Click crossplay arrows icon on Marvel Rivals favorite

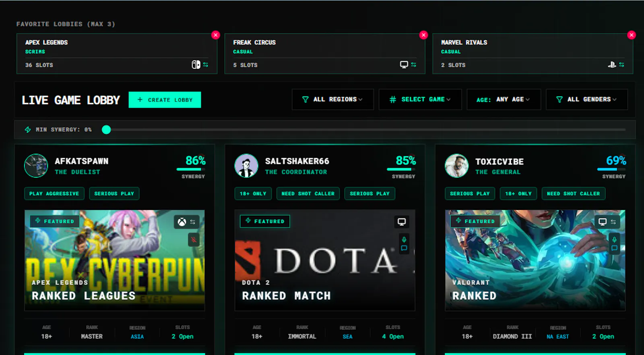coord(621,64)
